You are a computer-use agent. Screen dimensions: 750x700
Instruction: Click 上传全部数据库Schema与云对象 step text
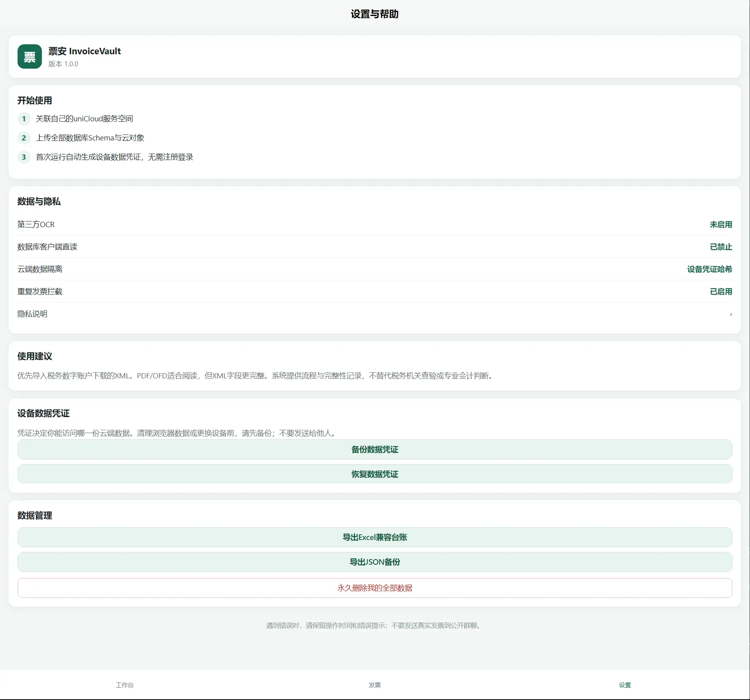[x=90, y=138]
